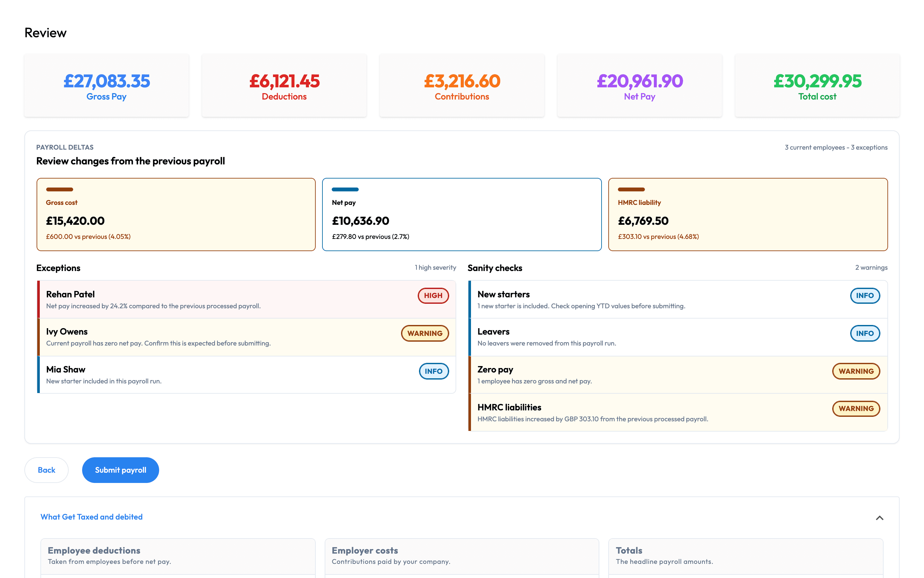
Task: Click 'Current payroll has zero net pay' description
Action: pos(158,343)
